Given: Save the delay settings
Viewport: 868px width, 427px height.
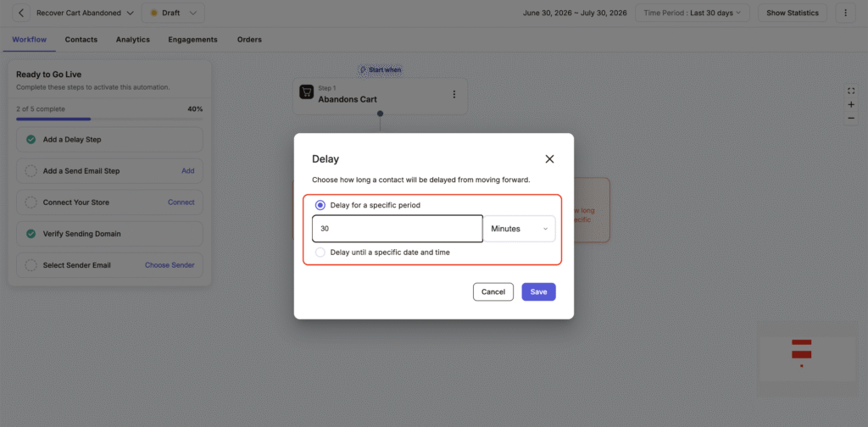Looking at the screenshot, I should (x=538, y=292).
